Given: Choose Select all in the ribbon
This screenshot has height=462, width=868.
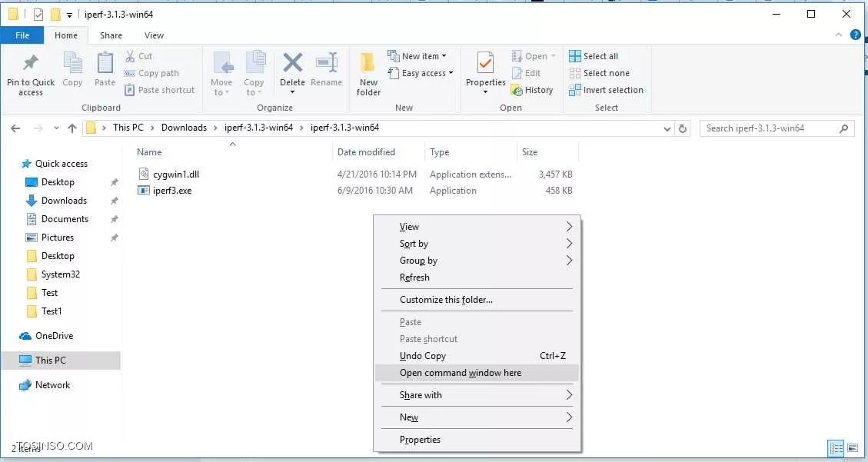Looking at the screenshot, I should pos(594,56).
